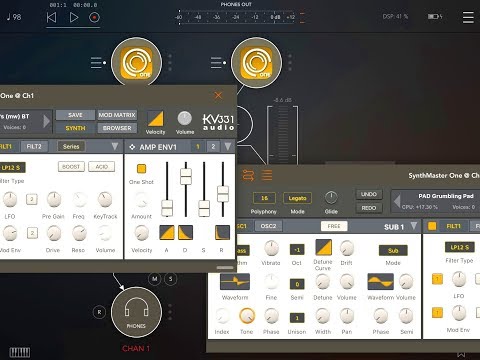Tap the second channel's SynthMaster One node
The image size is (480, 360).
256,63
